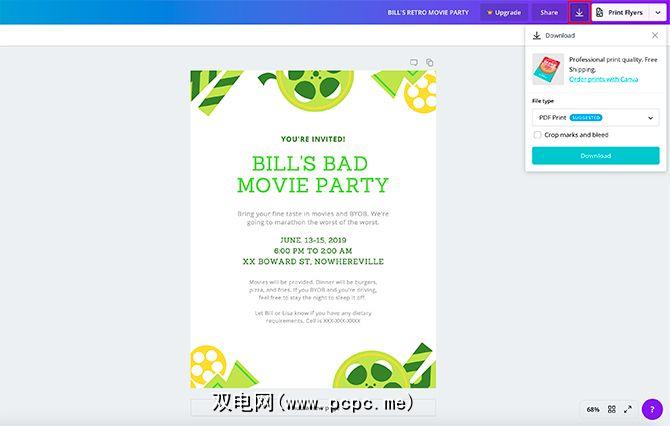Open the grid view icon
Viewport: 670px width, 426px height.
pos(611,409)
